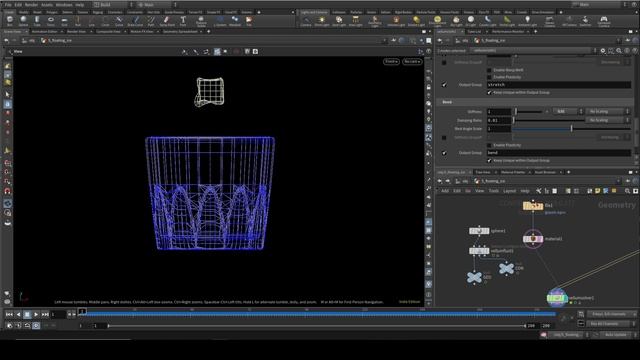Switch to the Render View tab
Screen dimensions: 640x360
[76, 31]
